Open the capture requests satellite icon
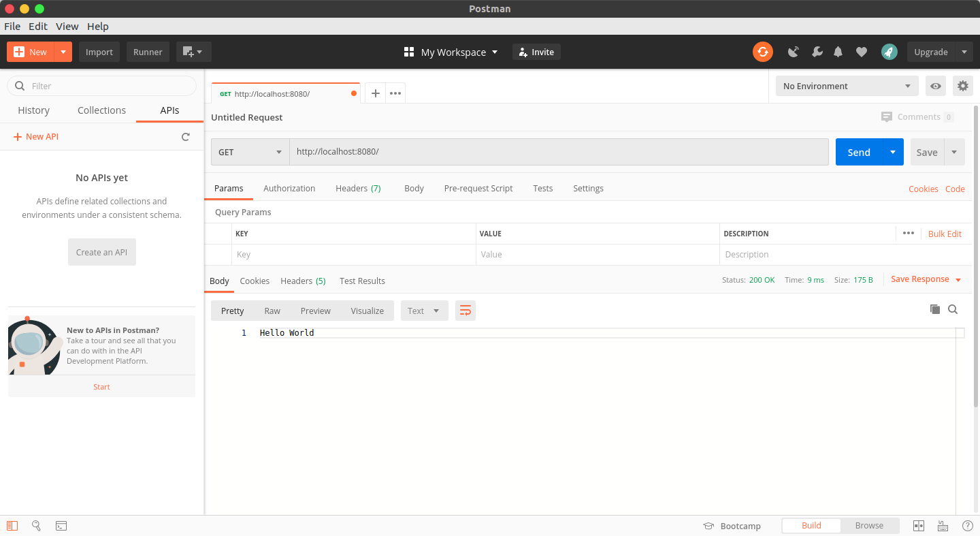The height and width of the screenshot is (536, 980). [x=794, y=52]
